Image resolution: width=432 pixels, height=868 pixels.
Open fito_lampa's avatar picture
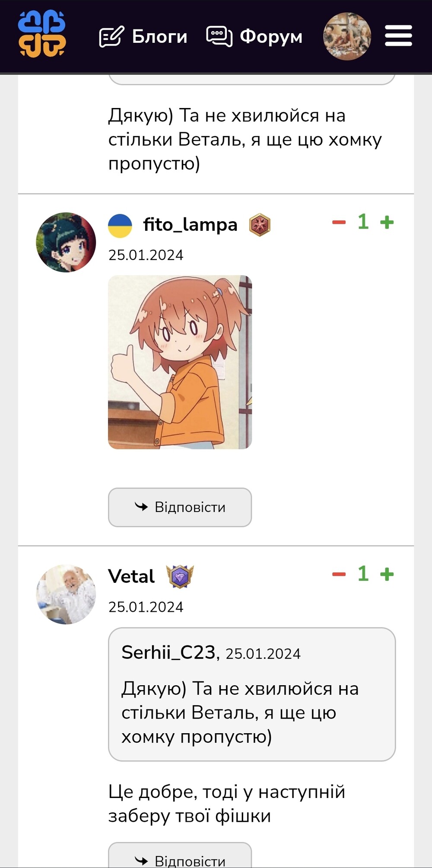66,242
